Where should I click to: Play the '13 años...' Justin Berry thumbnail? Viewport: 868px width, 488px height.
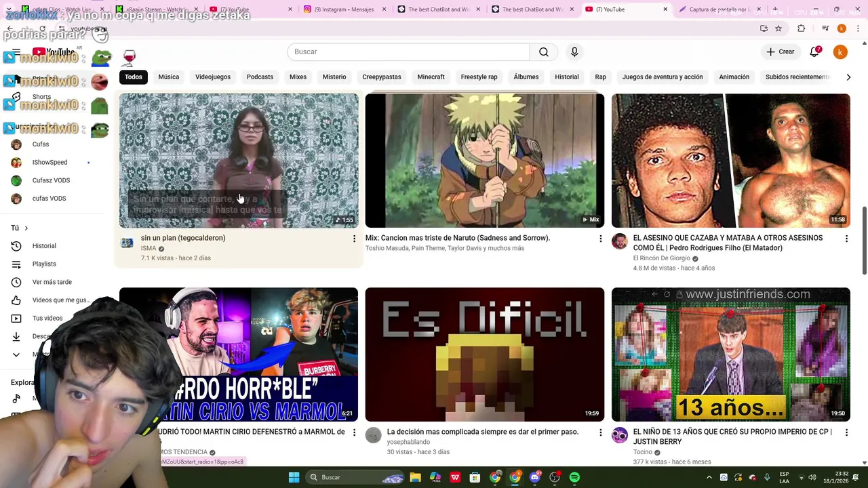tap(731, 354)
